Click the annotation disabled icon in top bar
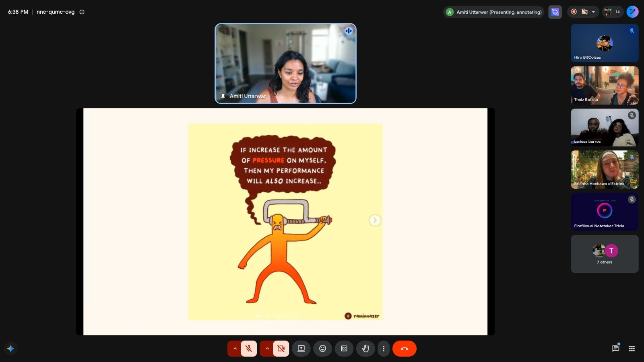Screen dimensions: 644x362 pyautogui.click(x=584, y=12)
